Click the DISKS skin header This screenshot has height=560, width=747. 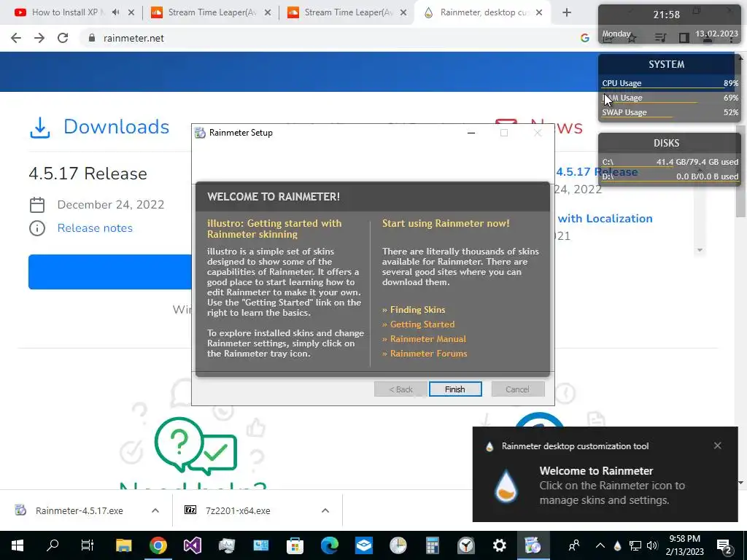tap(666, 143)
